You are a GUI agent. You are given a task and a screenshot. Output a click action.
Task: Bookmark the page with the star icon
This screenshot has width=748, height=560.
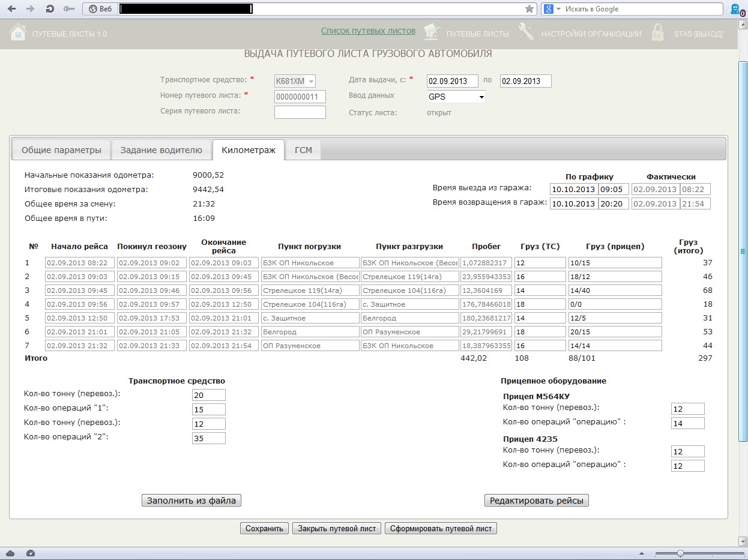pos(529,9)
